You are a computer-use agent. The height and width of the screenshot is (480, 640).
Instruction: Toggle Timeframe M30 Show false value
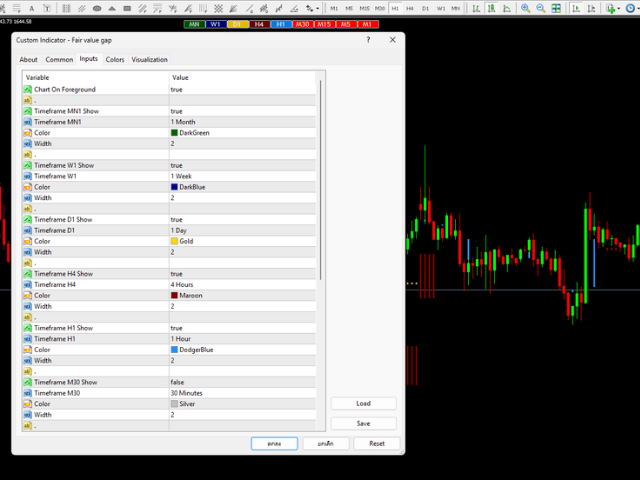point(242,382)
